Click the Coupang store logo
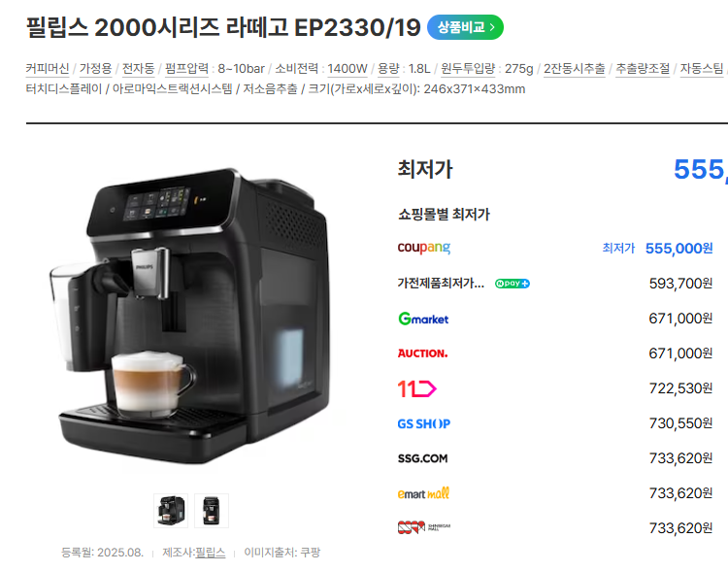This screenshot has width=728, height=572. pyautogui.click(x=423, y=248)
